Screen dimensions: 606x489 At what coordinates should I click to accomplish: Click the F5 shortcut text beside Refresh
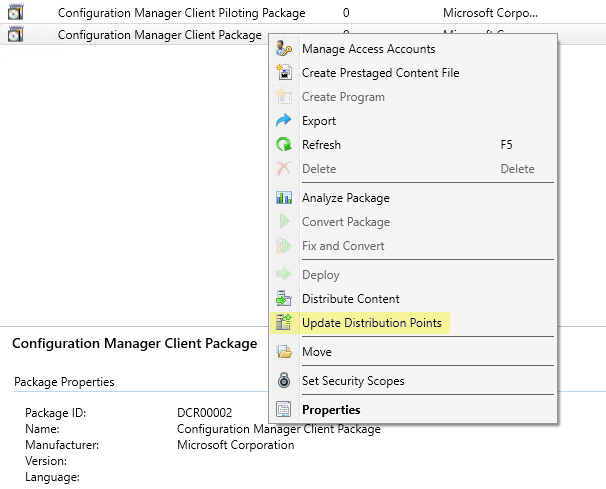coord(506,145)
